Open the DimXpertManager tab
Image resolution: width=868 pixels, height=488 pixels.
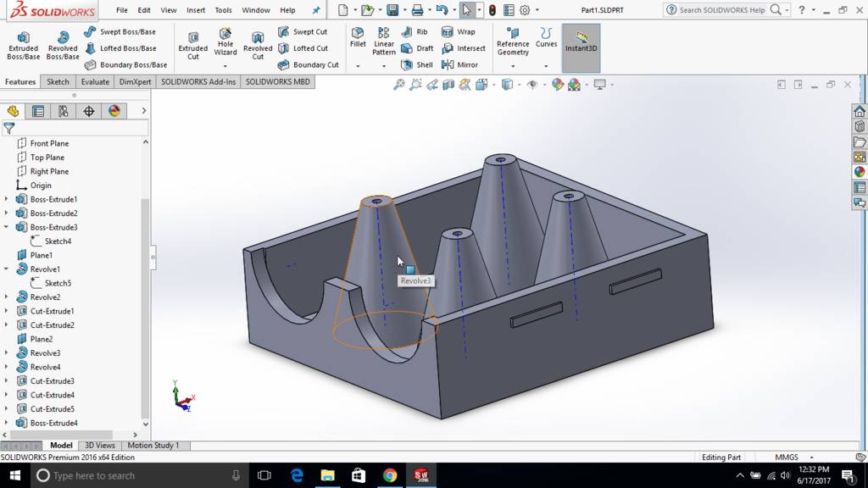[89, 111]
